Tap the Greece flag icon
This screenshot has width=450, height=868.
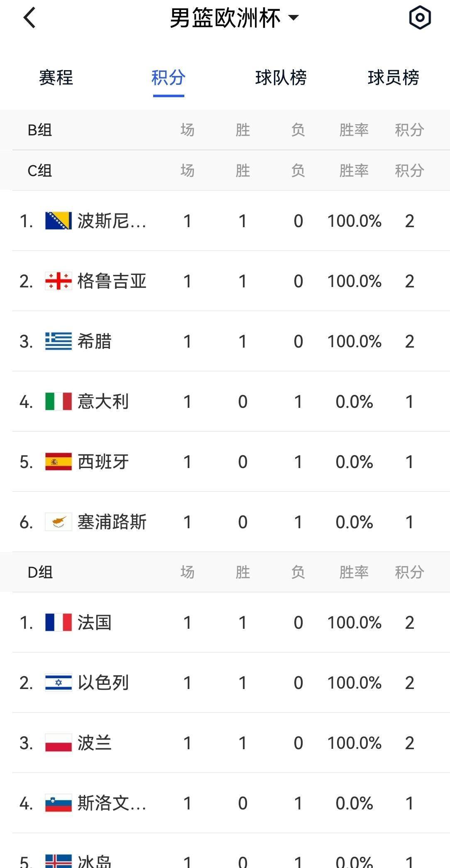(59, 341)
